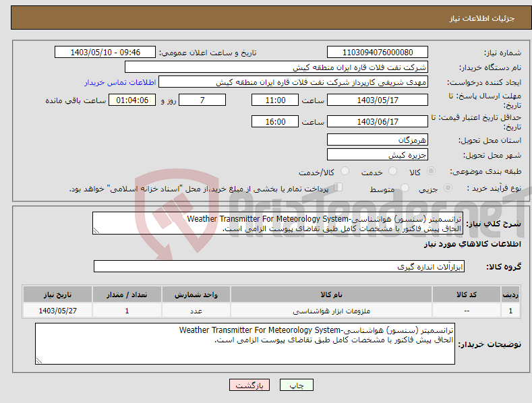The image size is (532, 403).
Task: Click the need date cell 1403/05/27
Action: coord(58,311)
